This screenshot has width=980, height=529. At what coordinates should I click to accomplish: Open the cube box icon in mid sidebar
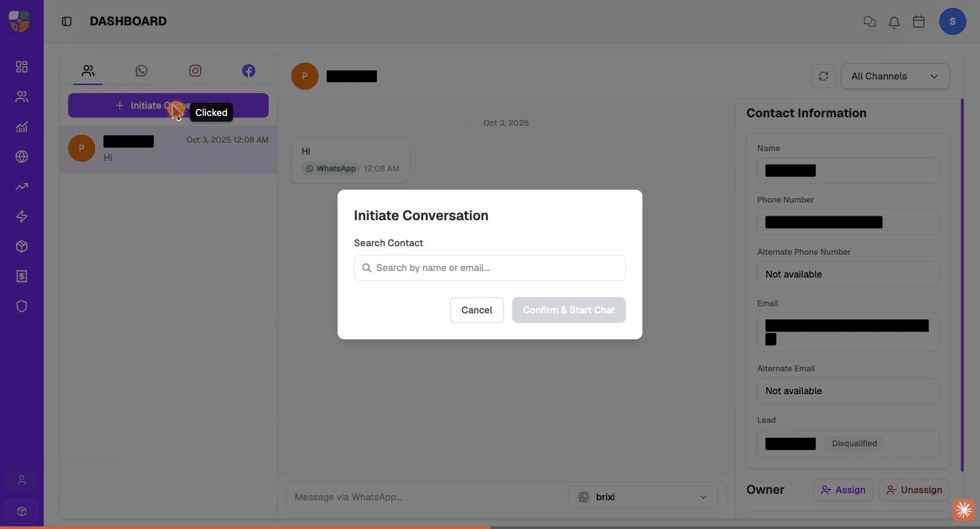[22, 246]
